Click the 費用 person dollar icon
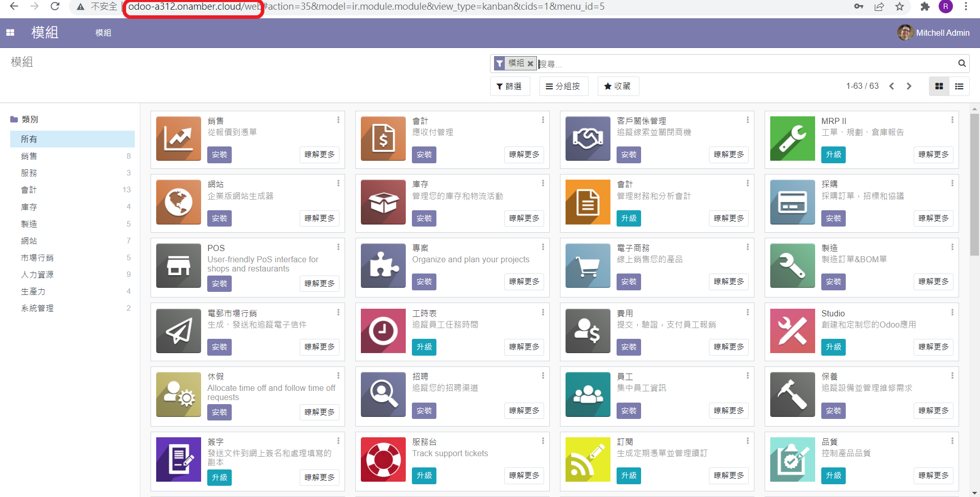The image size is (980, 497). [x=587, y=331]
